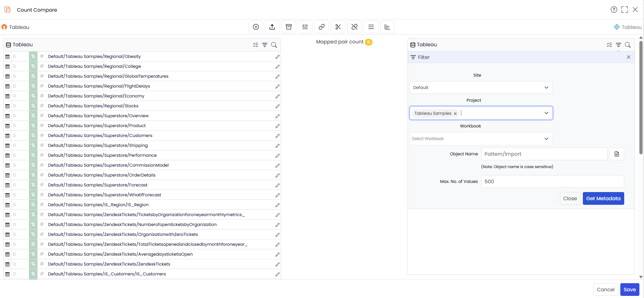Click the upload/export icon in the toolbar

click(272, 27)
